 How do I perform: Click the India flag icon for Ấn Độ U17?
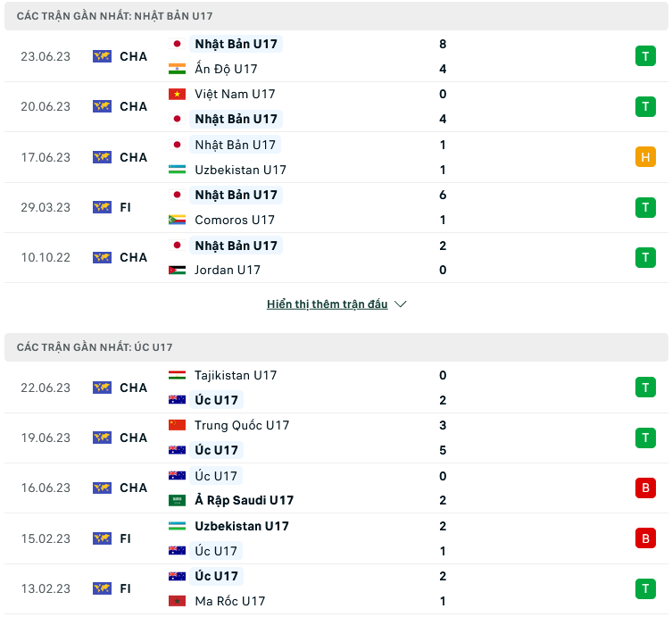(x=177, y=69)
